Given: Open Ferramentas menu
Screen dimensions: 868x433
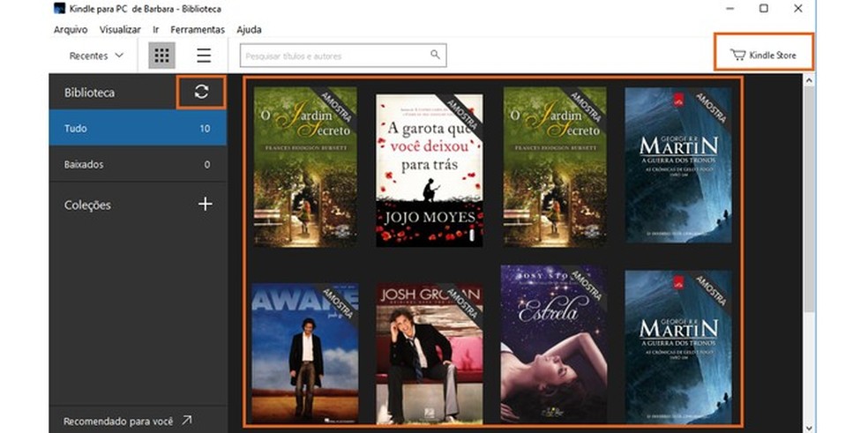Looking at the screenshot, I should click(198, 30).
